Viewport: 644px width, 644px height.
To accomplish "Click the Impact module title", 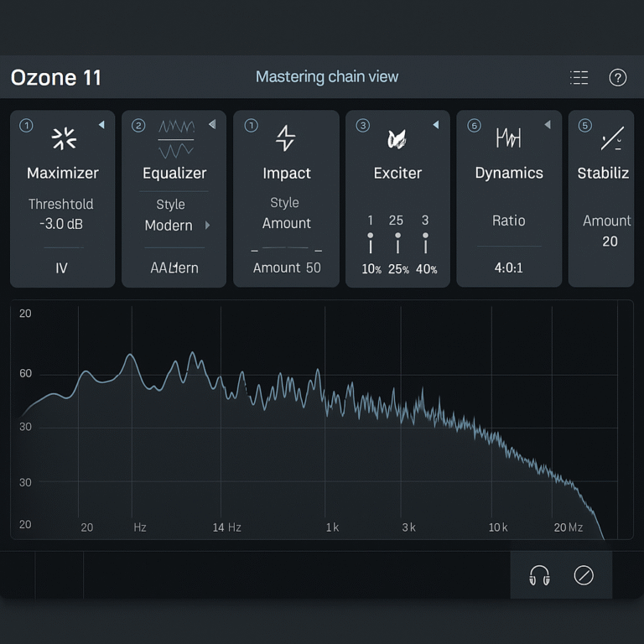I will click(x=287, y=174).
